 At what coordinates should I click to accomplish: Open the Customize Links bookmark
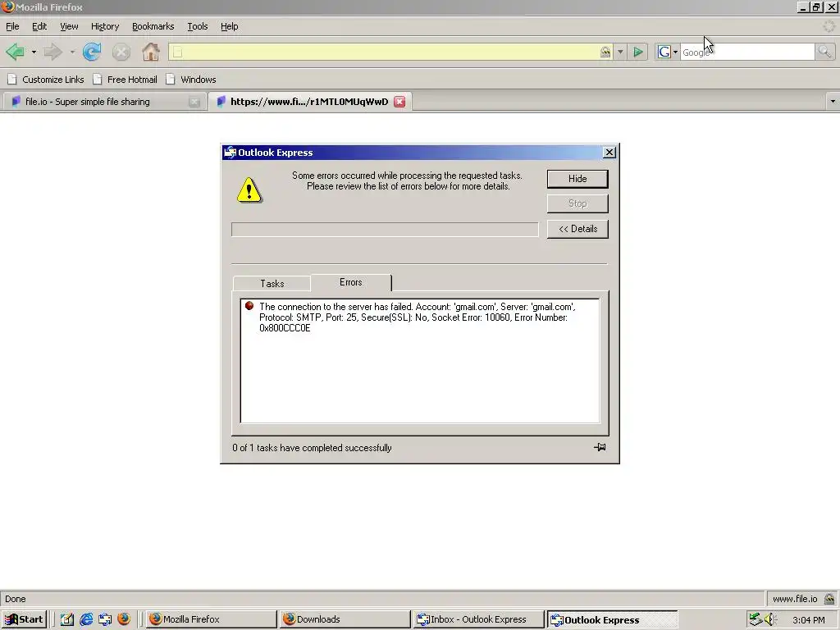pyautogui.click(x=46, y=80)
